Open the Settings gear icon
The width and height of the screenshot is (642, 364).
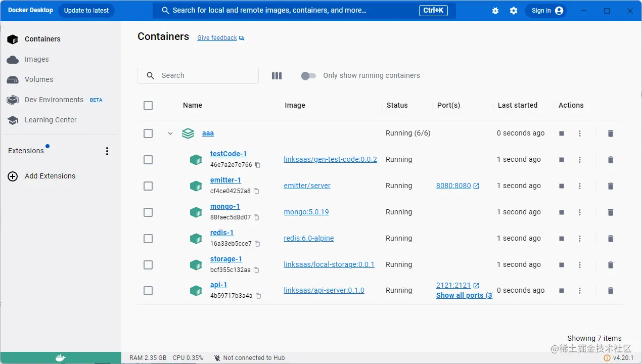(x=514, y=11)
